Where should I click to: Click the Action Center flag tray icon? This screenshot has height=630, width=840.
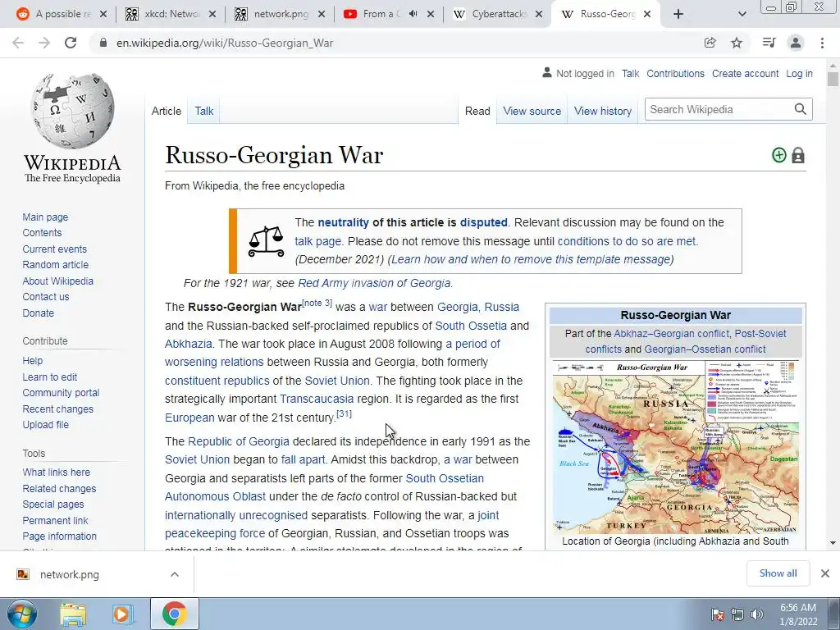tap(718, 614)
